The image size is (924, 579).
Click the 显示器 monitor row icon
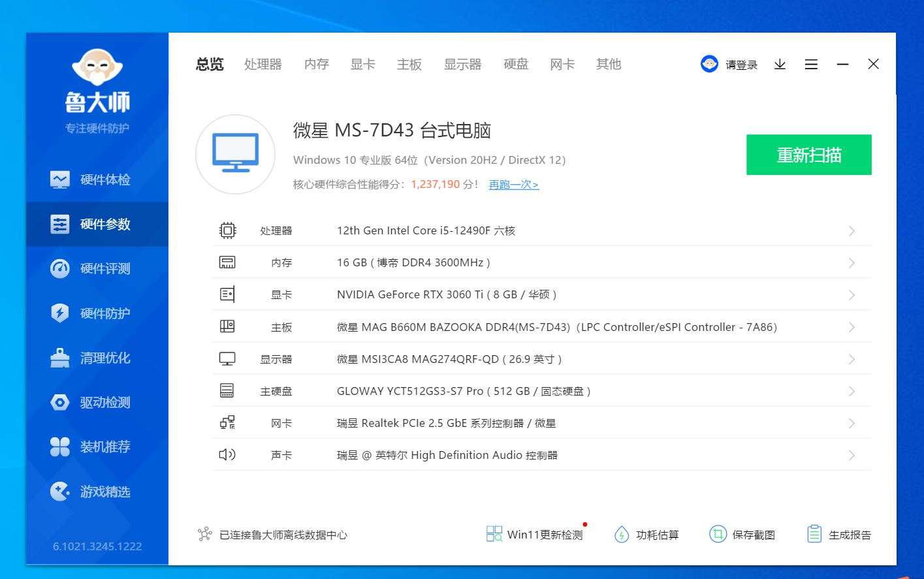pos(227,358)
